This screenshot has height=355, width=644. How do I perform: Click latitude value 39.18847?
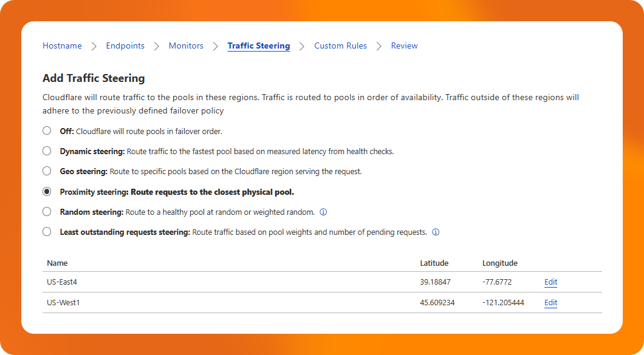point(436,282)
